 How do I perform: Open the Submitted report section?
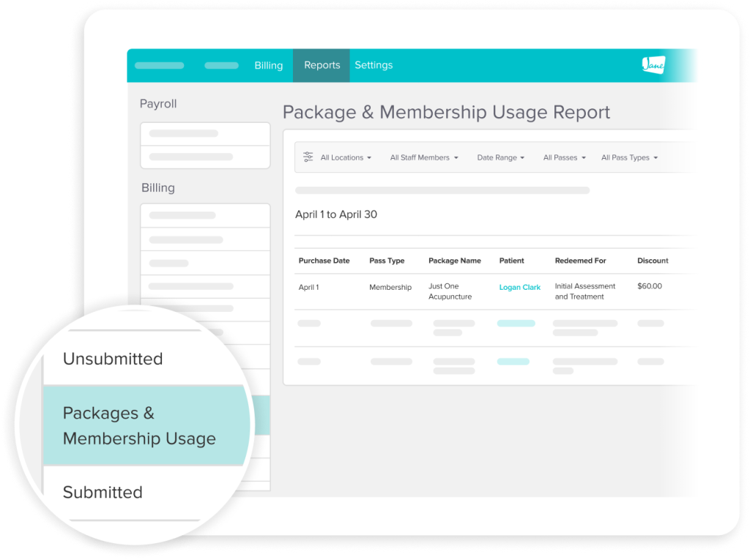(103, 493)
